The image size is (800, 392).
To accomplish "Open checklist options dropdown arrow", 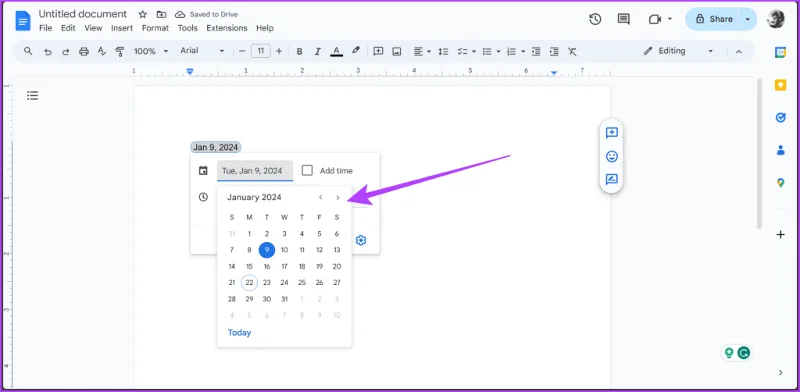I will 473,52.
